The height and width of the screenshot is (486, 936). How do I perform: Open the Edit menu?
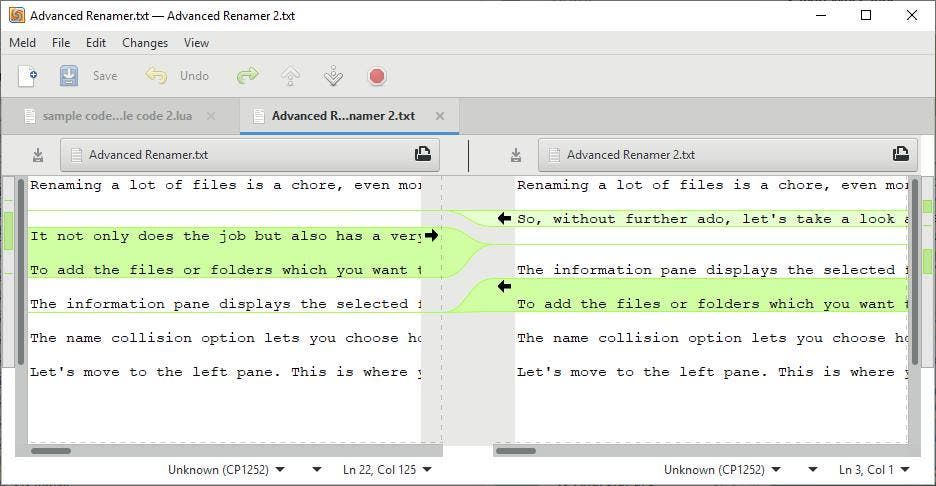96,43
